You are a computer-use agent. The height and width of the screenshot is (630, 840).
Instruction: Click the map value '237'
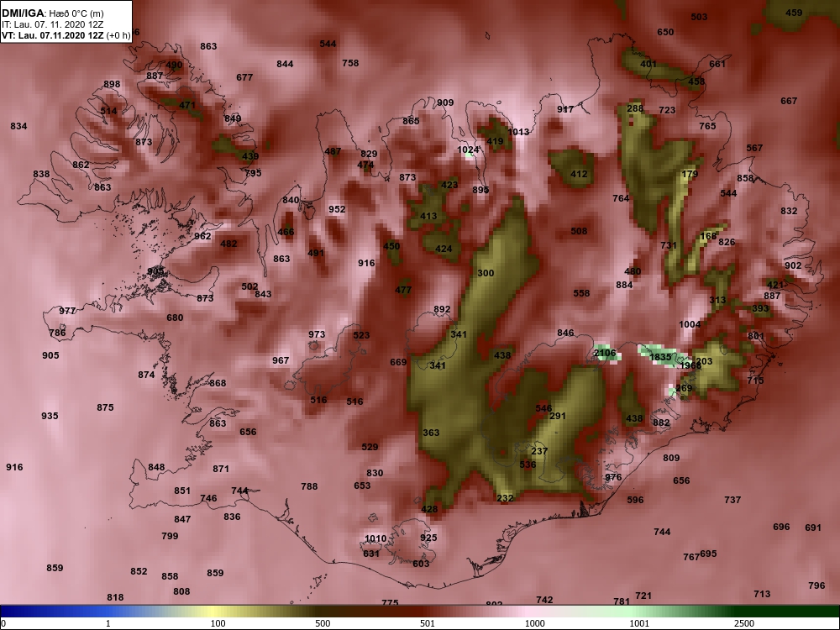[x=539, y=450]
